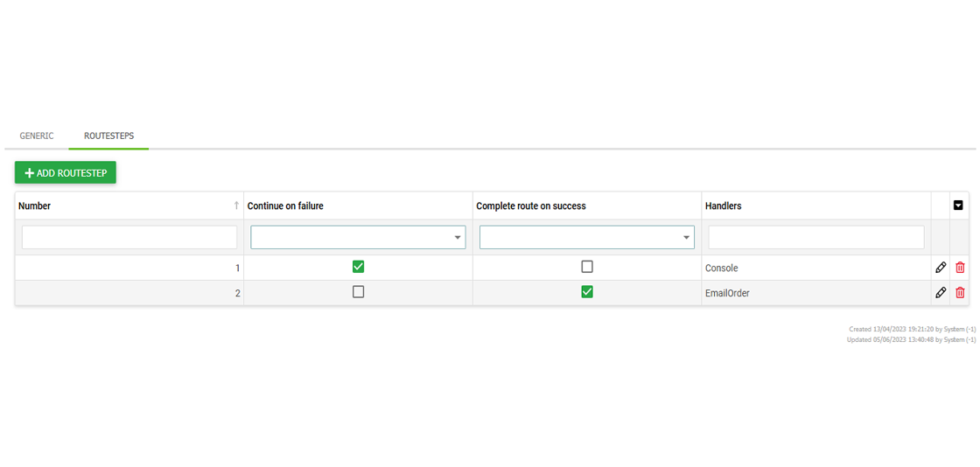Open the Complete route on success filter dropdown

click(587, 237)
